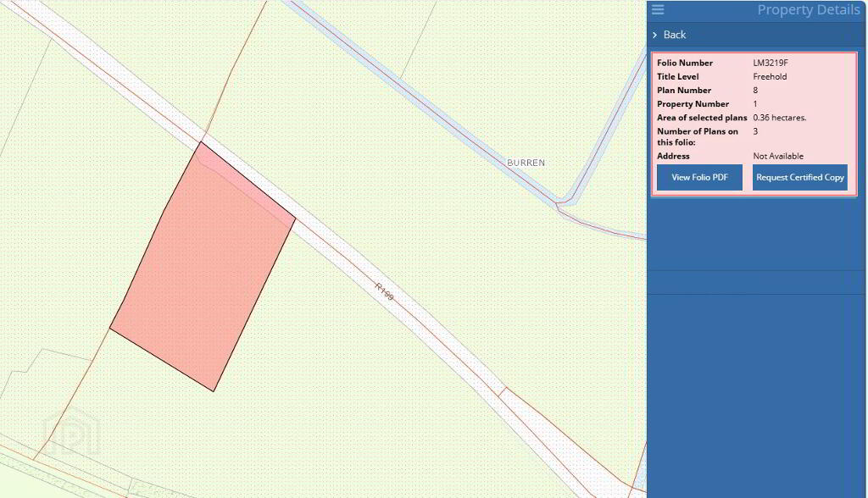Viewport: 868px width, 498px height.
Task: Click the Title Level field label
Action: [677, 77]
